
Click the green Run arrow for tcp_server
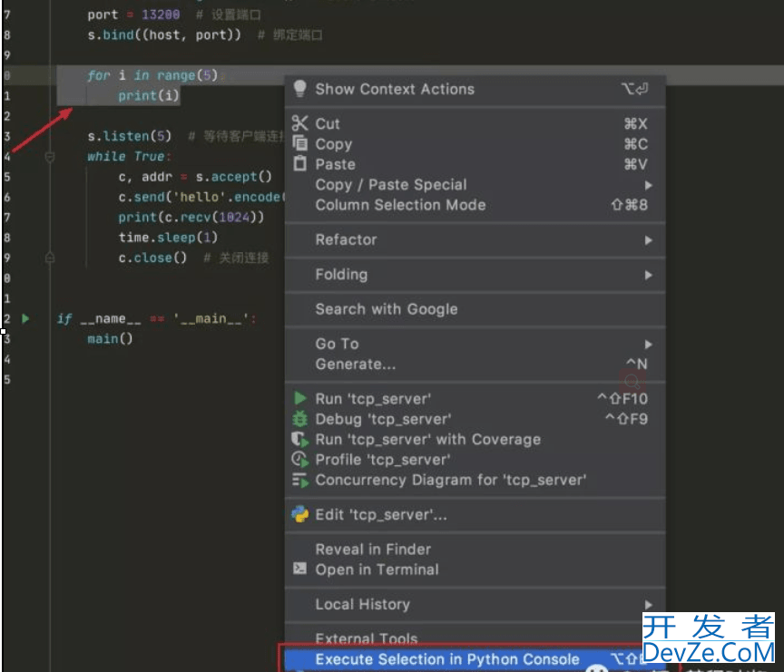[x=300, y=398]
